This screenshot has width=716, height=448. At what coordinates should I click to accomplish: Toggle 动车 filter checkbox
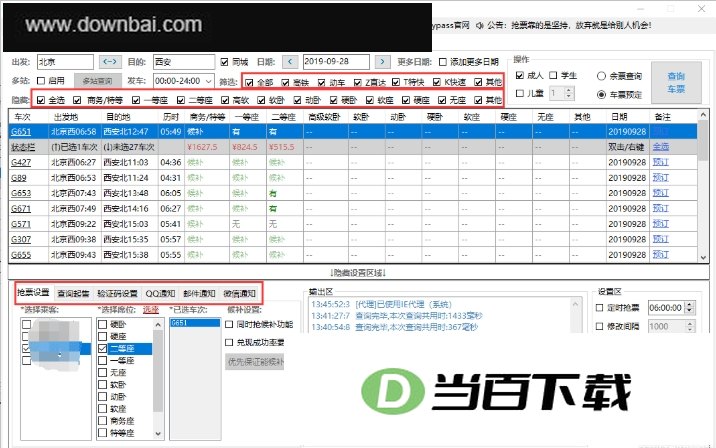click(321, 83)
